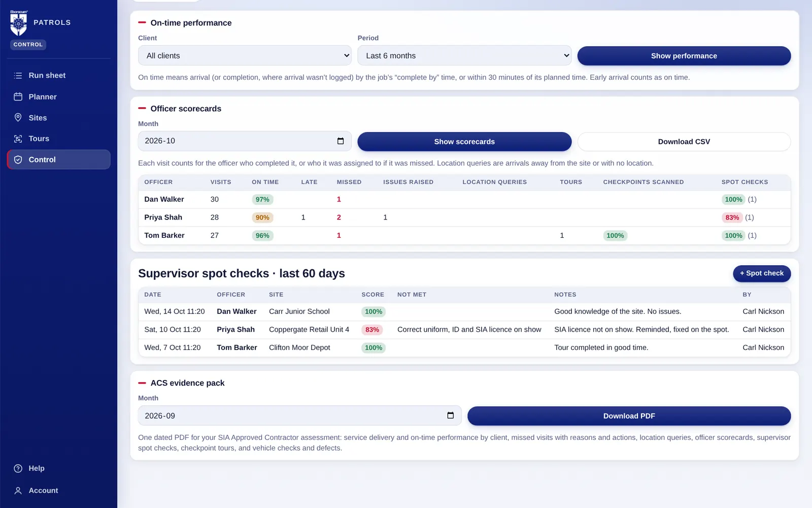812x508 pixels.
Task: Click the Account person icon
Action: (x=18, y=491)
